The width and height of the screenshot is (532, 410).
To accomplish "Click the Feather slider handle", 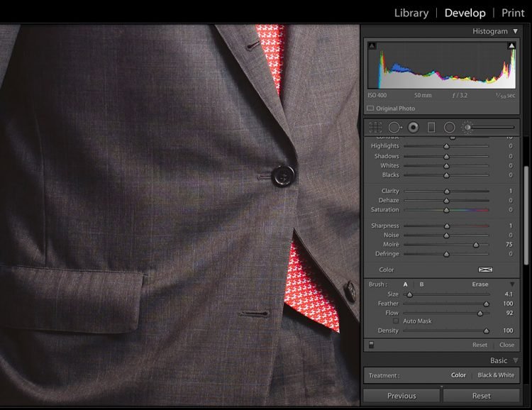I will pos(486,304).
